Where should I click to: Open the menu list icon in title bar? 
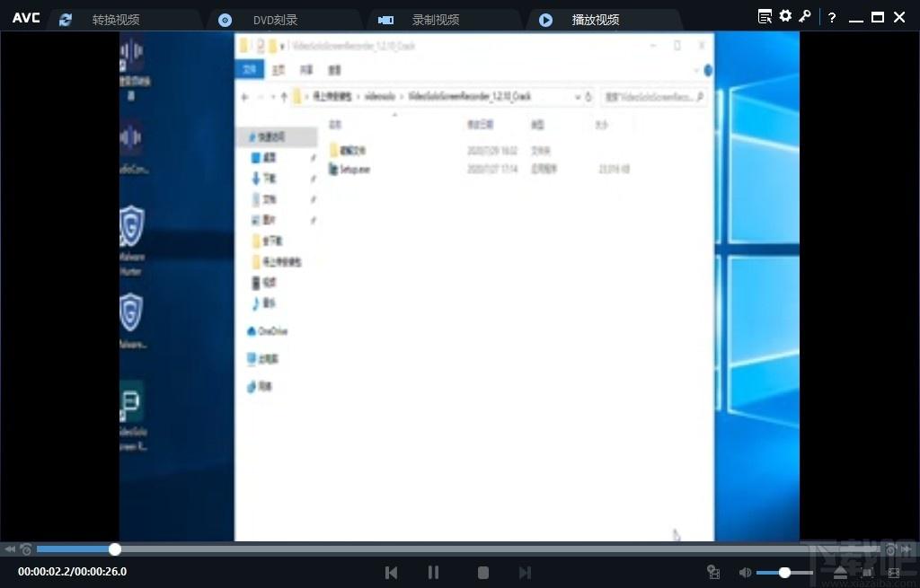click(765, 17)
